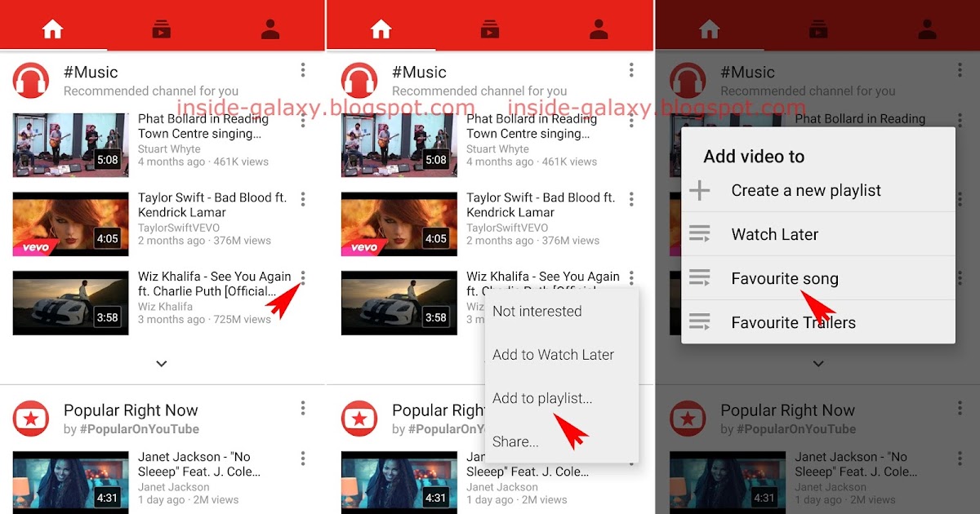The height and width of the screenshot is (514, 980).
Task: Click dimmed Home tab in right screen
Action: point(710,29)
